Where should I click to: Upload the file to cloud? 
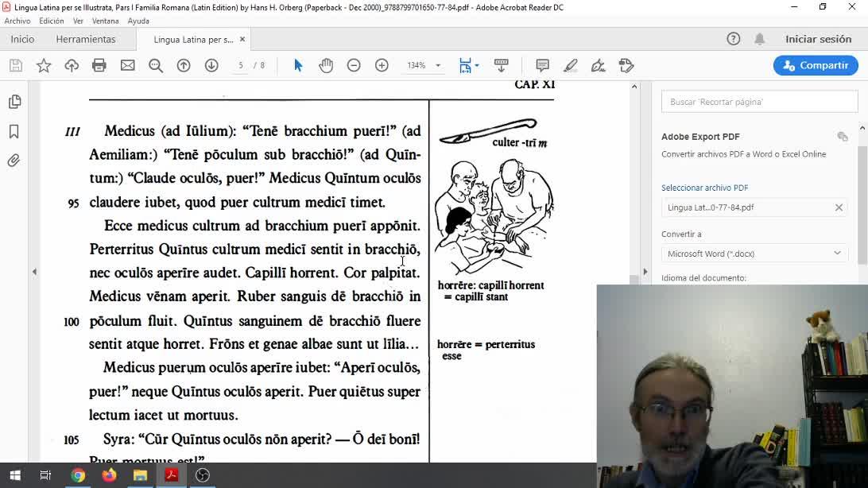click(72, 65)
